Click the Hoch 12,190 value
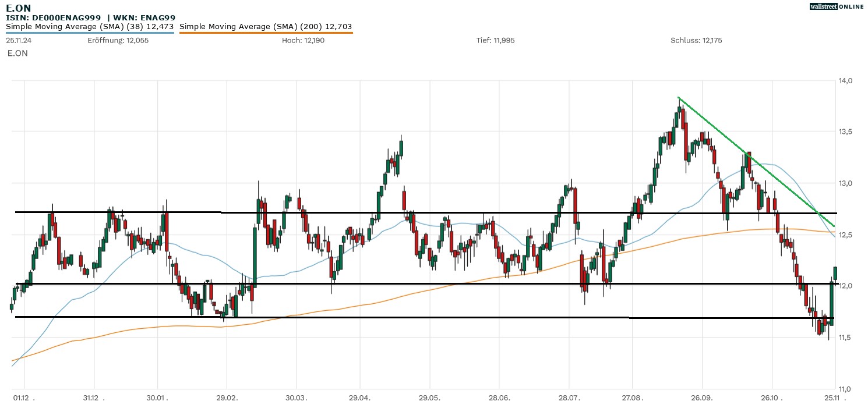The height and width of the screenshot is (401, 868). (301, 40)
